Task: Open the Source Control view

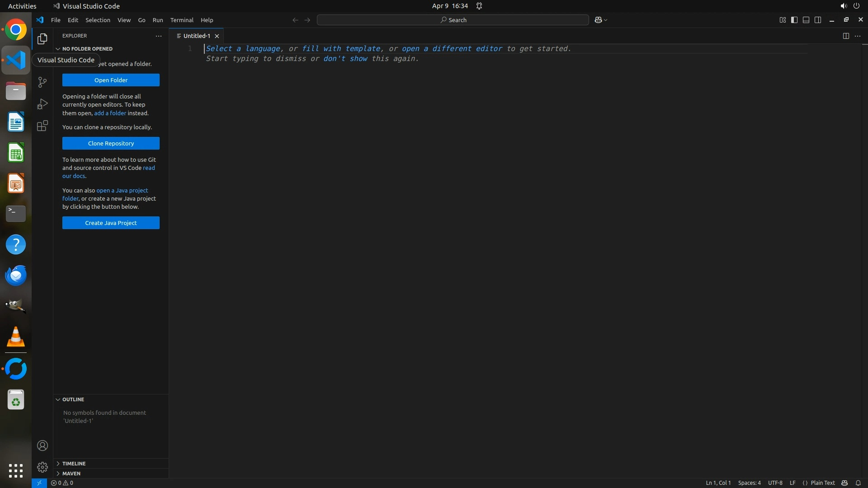Action: point(42,82)
